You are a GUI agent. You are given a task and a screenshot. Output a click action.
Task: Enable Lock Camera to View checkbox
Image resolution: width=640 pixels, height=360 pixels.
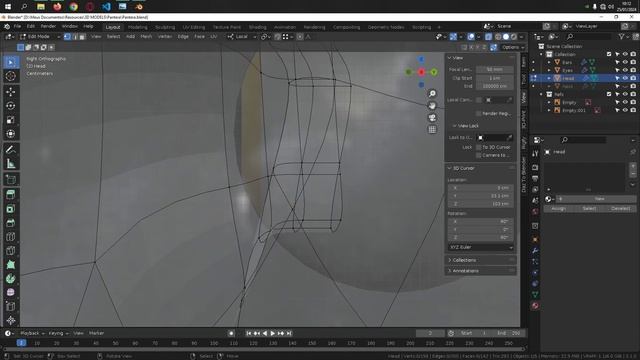point(479,155)
